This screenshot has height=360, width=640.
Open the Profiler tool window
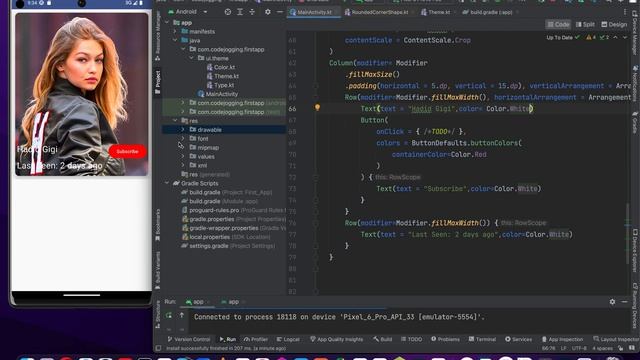point(256,339)
